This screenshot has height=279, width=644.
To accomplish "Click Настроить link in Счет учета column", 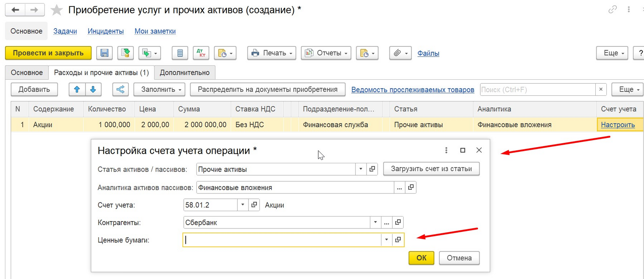I will coord(618,125).
